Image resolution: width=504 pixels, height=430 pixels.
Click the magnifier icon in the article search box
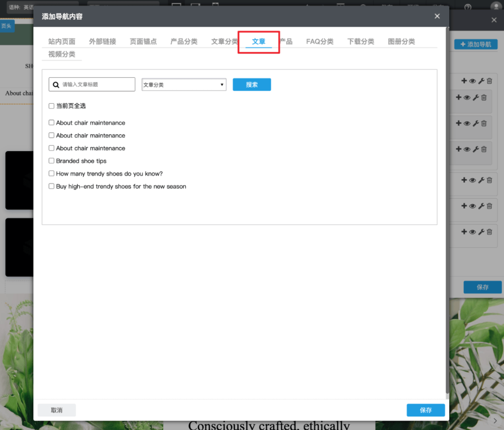click(56, 85)
